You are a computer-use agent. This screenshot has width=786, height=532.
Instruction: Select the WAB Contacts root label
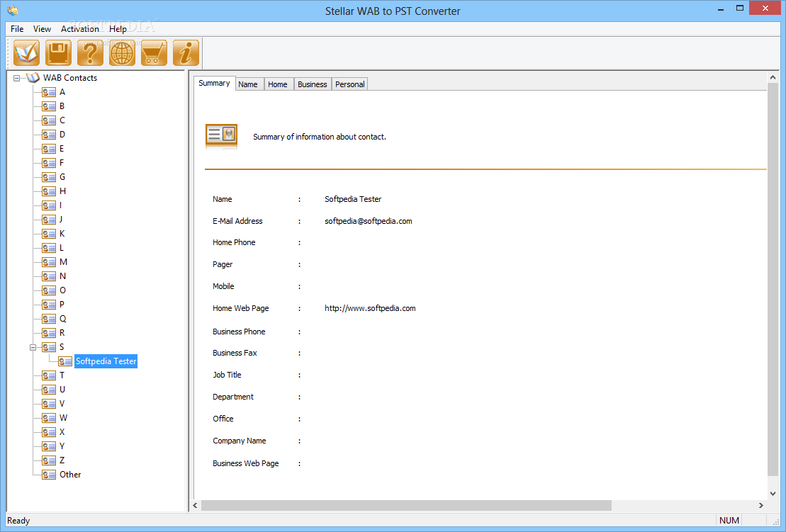pyautogui.click(x=70, y=78)
